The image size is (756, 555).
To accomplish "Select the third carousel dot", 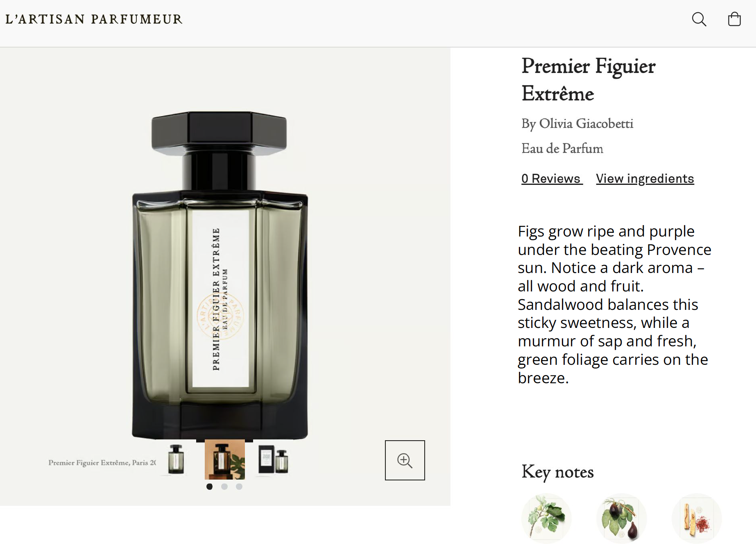I will 239,487.
